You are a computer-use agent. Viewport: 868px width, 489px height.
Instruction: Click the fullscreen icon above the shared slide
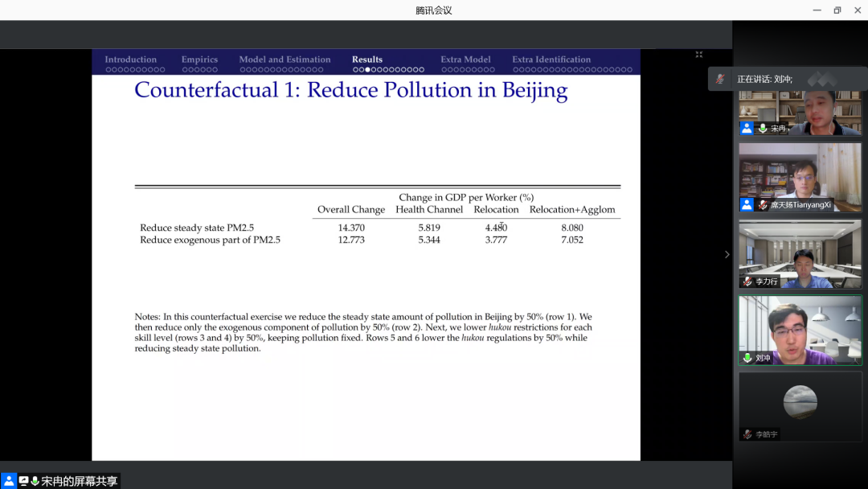coord(699,55)
